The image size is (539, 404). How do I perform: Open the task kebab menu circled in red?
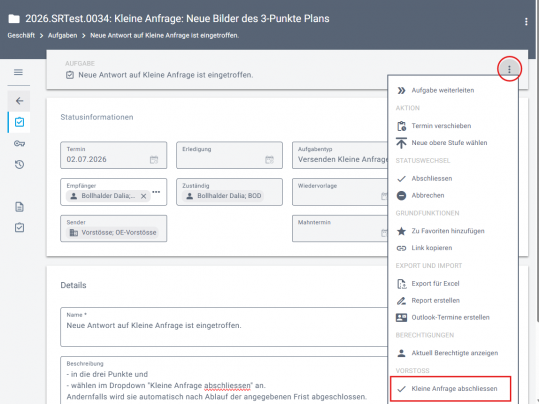(509, 69)
